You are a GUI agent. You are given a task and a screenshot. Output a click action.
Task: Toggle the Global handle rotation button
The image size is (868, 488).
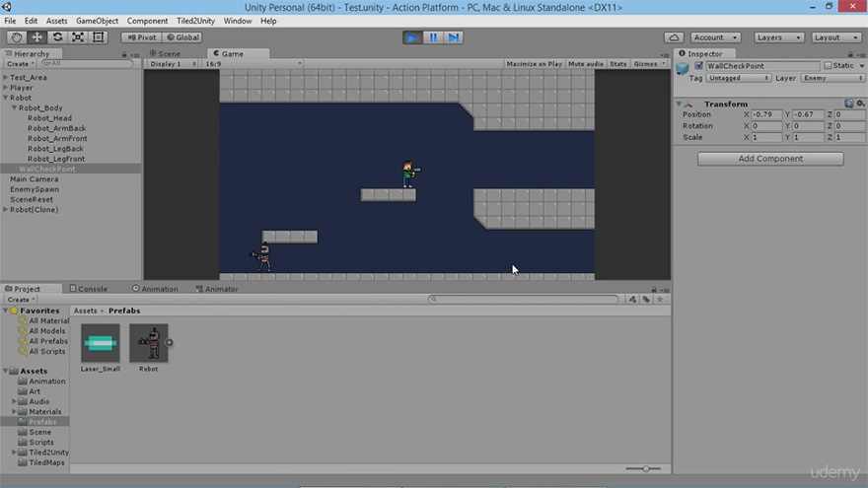pos(182,37)
